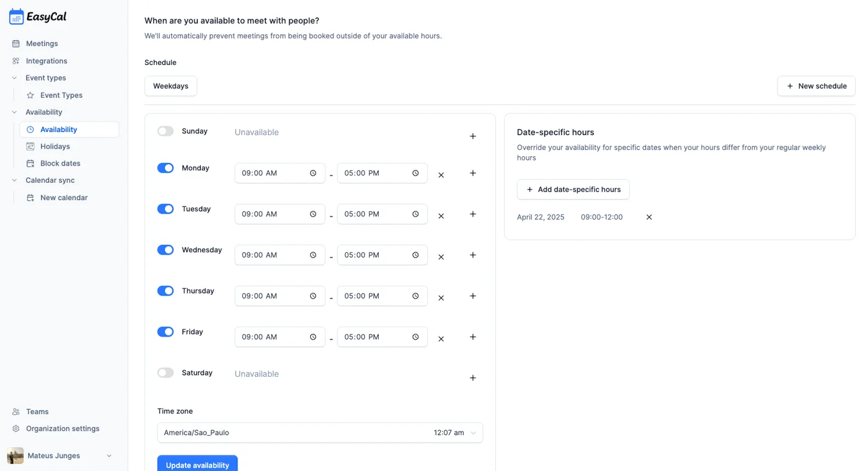
Task: Open the America/Sao_Paulo time zone dropdown
Action: pos(320,433)
